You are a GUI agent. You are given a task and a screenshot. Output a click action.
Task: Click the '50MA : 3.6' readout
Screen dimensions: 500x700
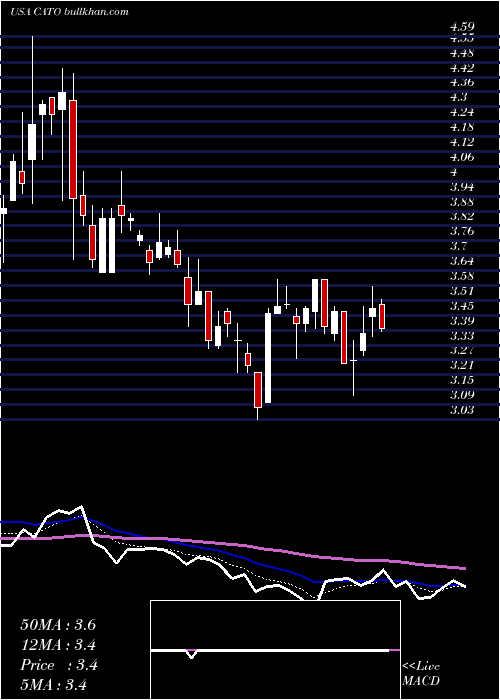coord(58,625)
